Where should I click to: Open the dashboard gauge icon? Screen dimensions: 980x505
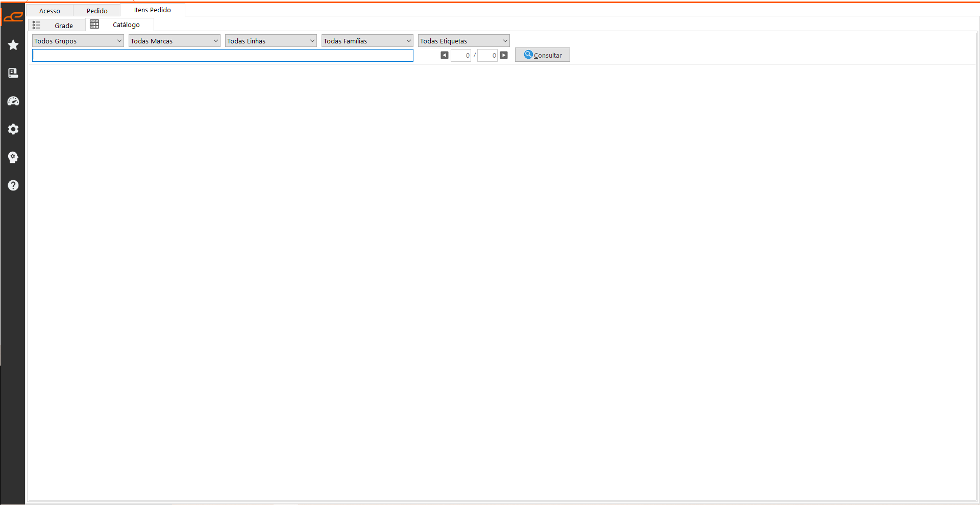click(13, 101)
